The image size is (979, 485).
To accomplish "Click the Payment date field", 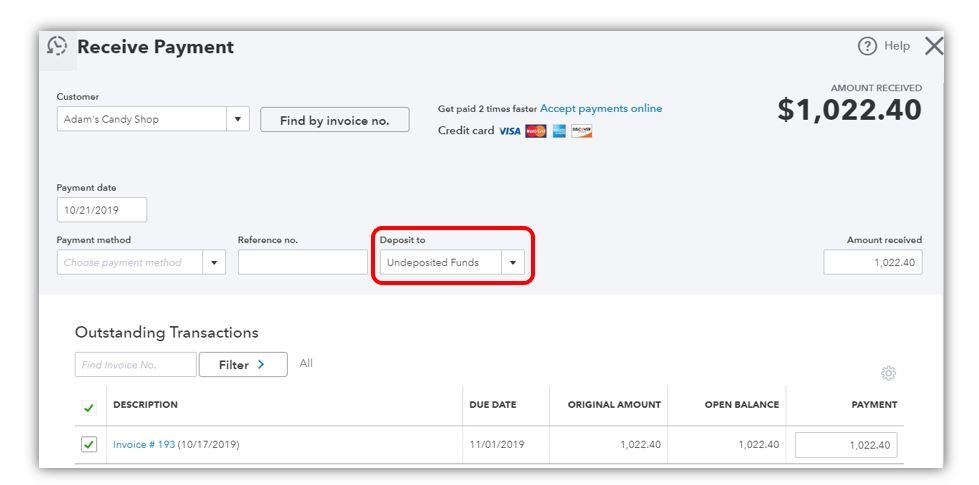I will click(102, 210).
